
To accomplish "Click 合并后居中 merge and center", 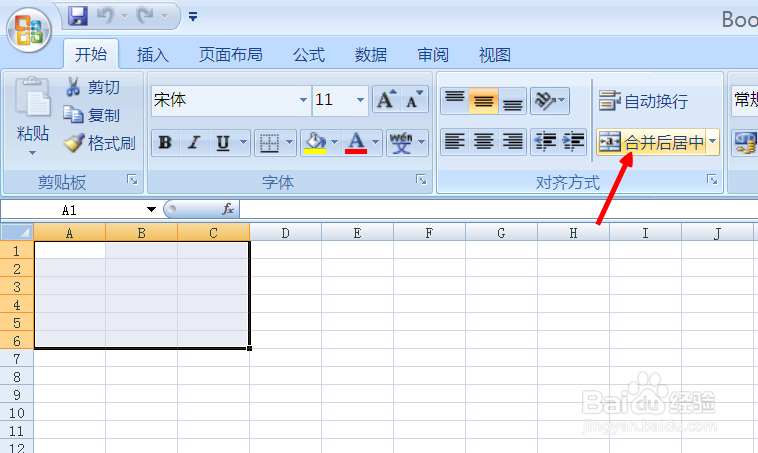I will click(x=651, y=142).
